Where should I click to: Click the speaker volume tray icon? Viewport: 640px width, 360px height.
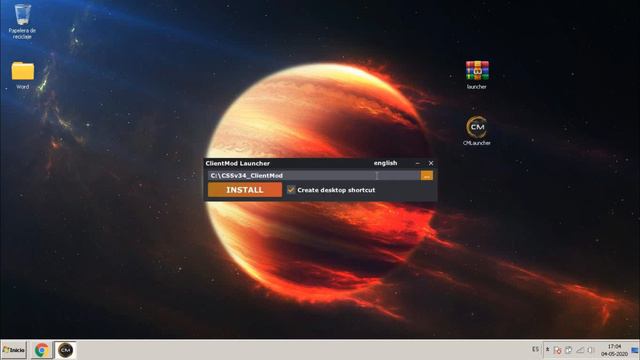(590, 350)
